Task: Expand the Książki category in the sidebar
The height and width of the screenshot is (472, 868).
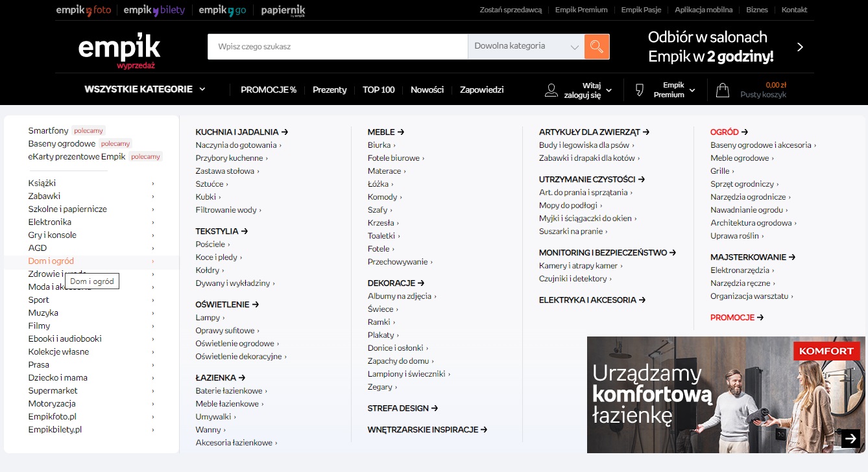Action: click(x=91, y=183)
